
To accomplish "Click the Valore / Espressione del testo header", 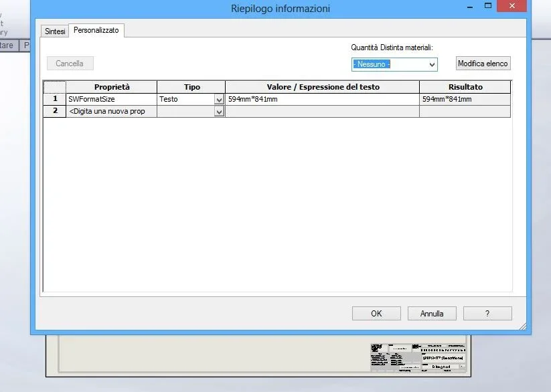I will [x=322, y=87].
